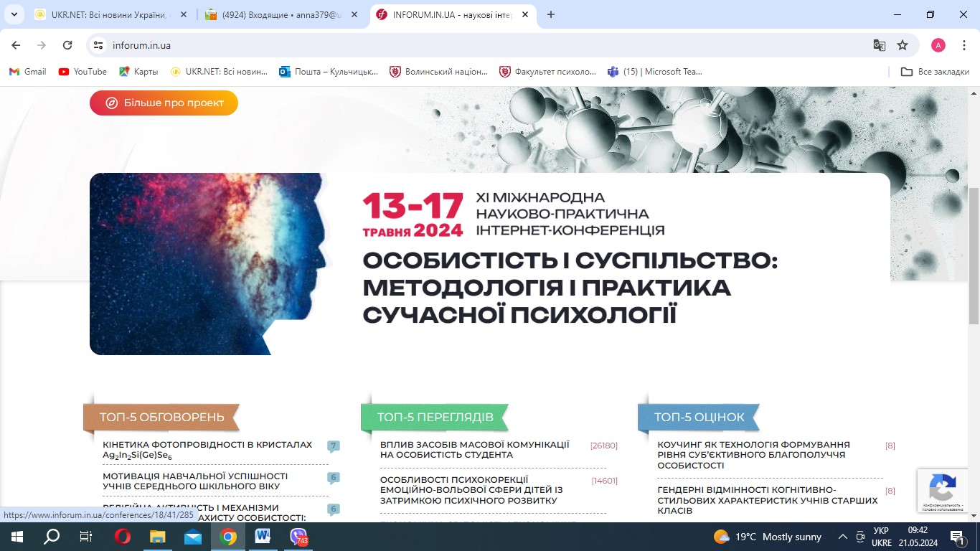Click the reCAPTCHA verification checkbox
The image size is (980, 551).
point(942,491)
